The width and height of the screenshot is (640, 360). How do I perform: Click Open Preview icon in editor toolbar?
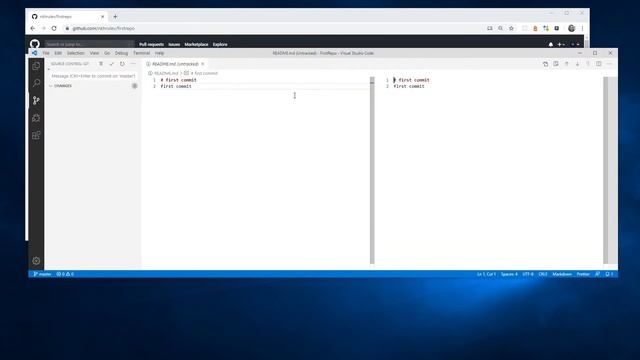(x=556, y=64)
